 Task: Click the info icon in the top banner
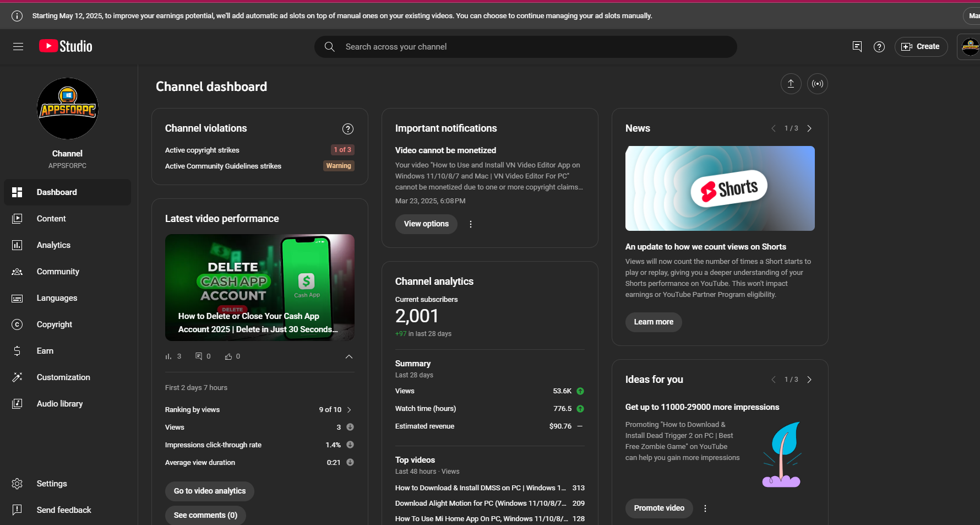pos(17,16)
